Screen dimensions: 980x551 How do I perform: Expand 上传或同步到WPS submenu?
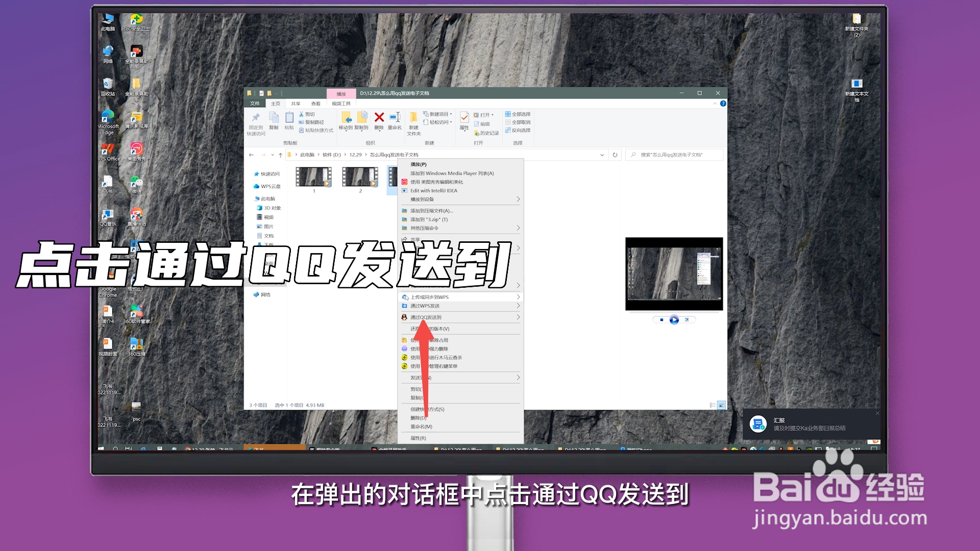(x=460, y=297)
